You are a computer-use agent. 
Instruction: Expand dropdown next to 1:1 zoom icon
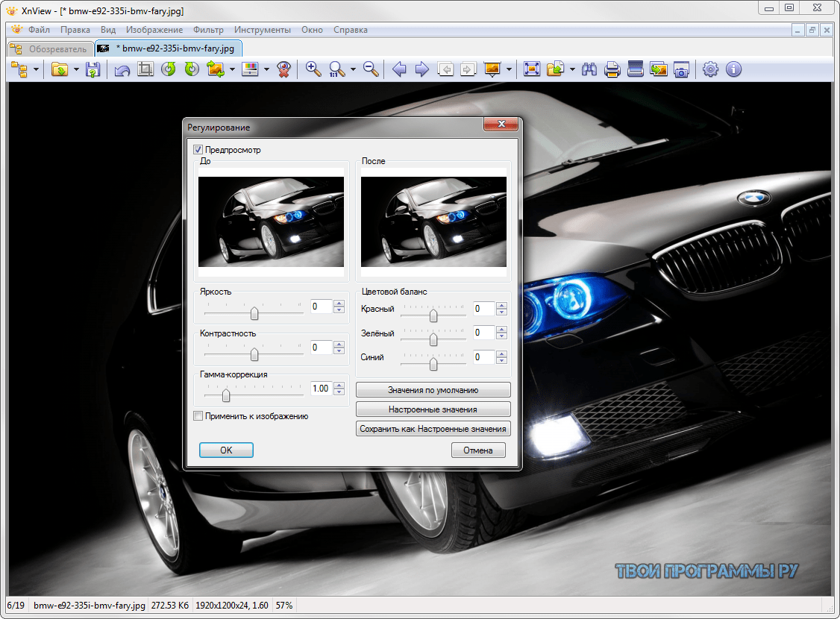(x=353, y=69)
